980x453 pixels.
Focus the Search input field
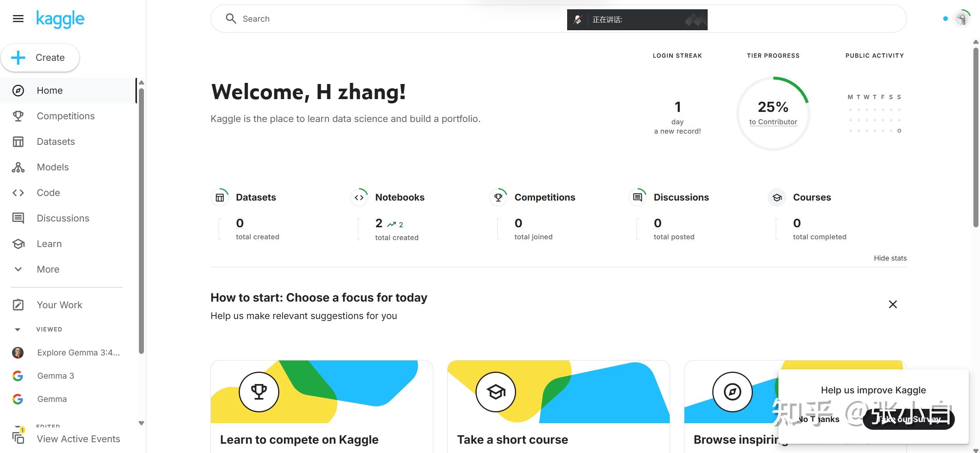pyautogui.click(x=387, y=19)
